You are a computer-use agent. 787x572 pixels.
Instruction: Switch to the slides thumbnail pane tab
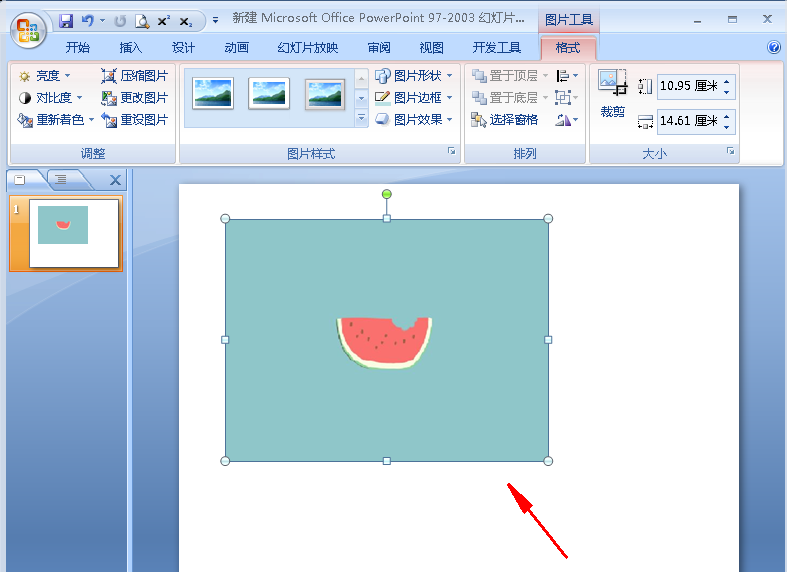point(21,180)
